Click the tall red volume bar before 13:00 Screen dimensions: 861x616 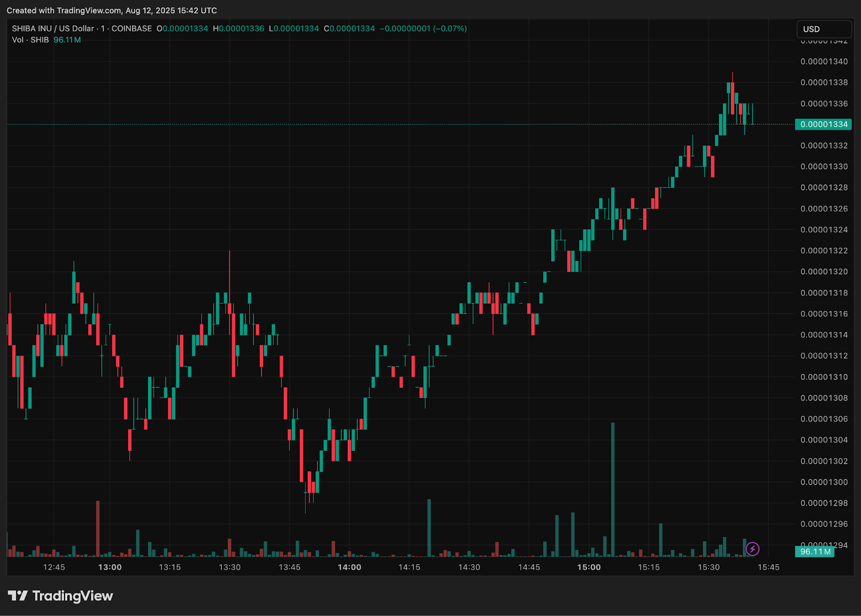(98, 528)
